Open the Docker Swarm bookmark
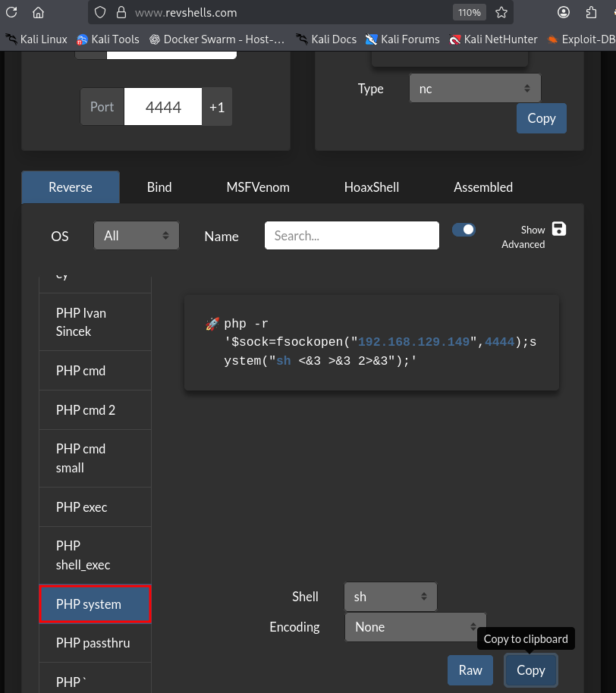The height and width of the screenshot is (693, 616). 217,39
